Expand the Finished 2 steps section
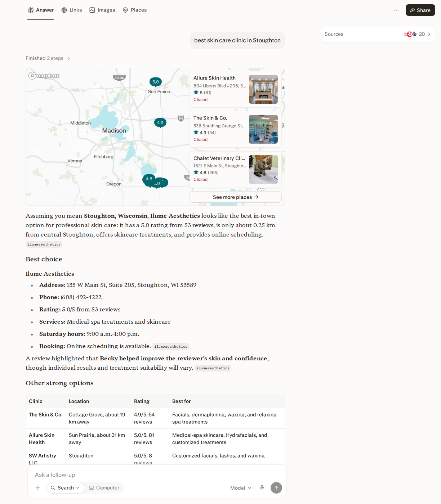 pyautogui.click(x=48, y=58)
